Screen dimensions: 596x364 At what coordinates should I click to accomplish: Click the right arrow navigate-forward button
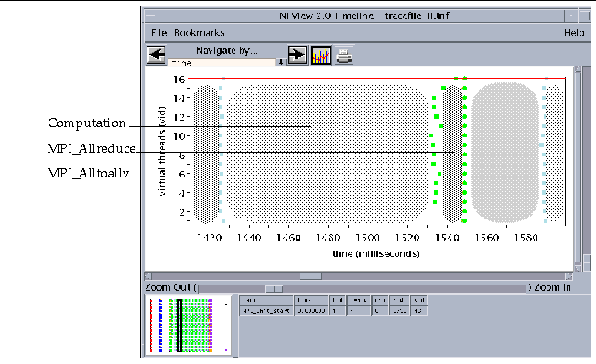pyautogui.click(x=298, y=55)
